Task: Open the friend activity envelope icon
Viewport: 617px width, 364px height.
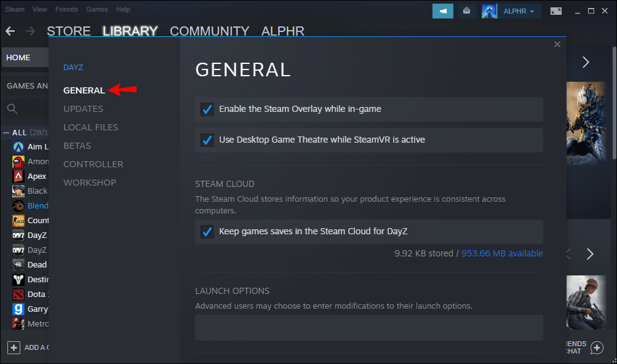Action: coord(467,10)
